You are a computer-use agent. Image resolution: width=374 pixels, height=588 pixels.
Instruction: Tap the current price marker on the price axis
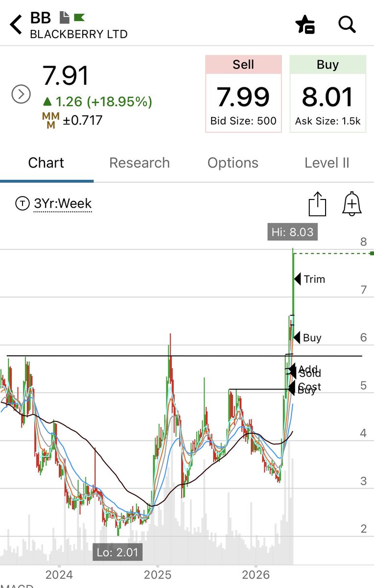coord(371,253)
